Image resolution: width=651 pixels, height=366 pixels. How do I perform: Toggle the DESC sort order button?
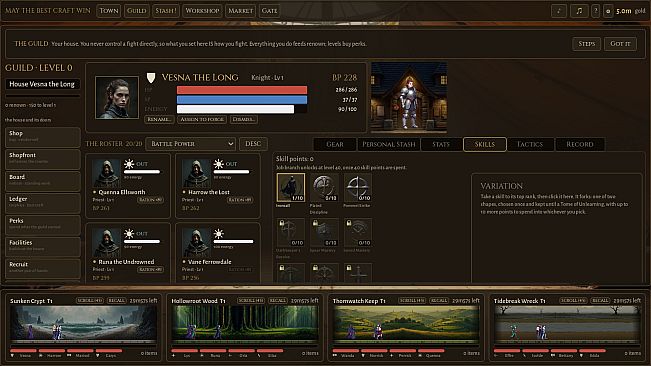point(253,144)
